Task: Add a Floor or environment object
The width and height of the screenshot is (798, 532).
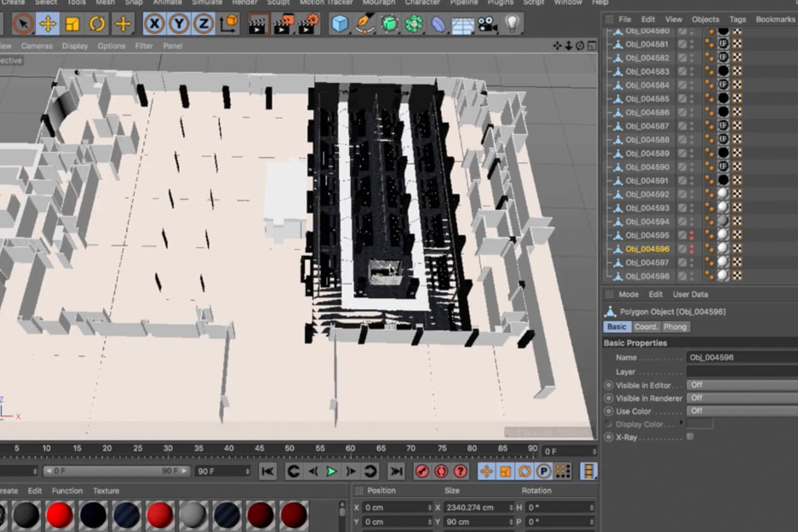Action: (x=463, y=25)
